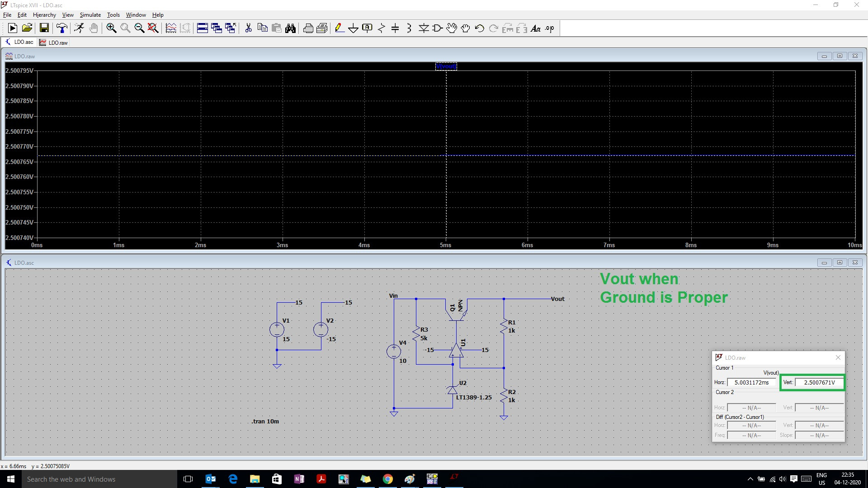Select the Move hand tool
Screen dimensions: 868x488
click(452, 28)
